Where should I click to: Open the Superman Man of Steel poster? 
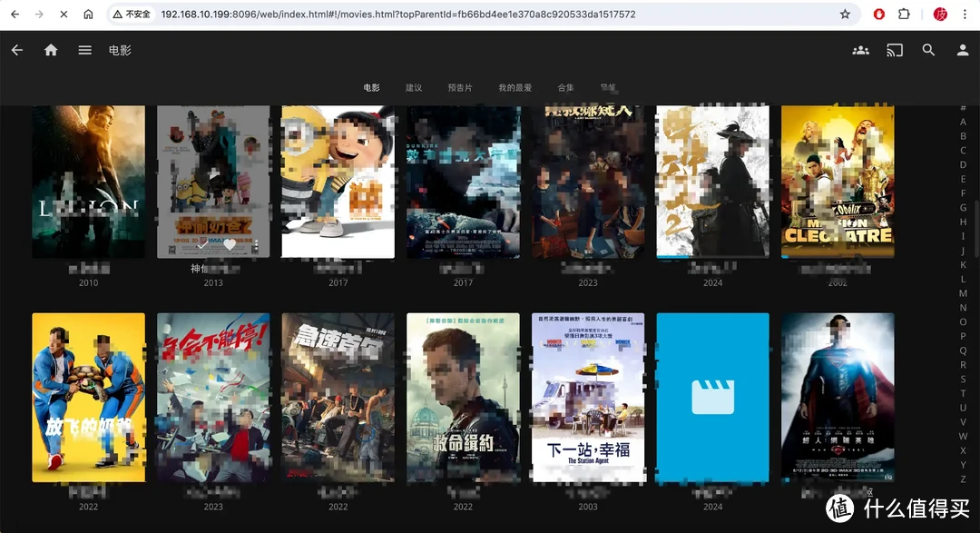(838, 397)
